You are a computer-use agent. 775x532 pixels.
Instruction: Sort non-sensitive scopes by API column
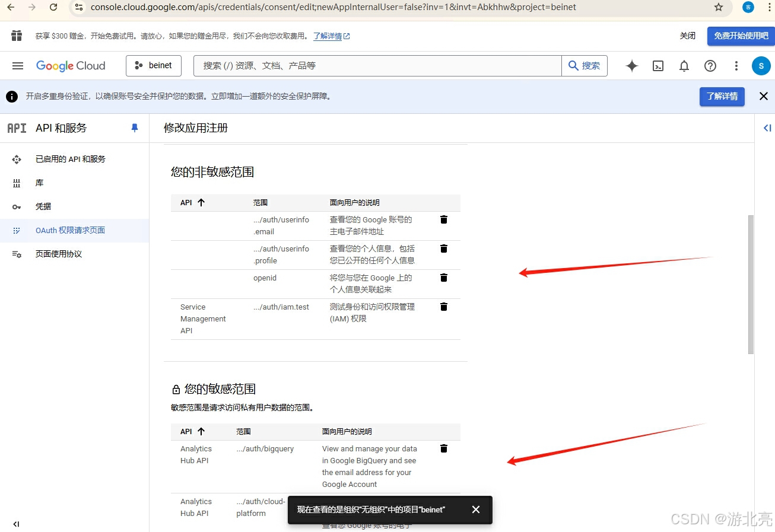point(193,202)
